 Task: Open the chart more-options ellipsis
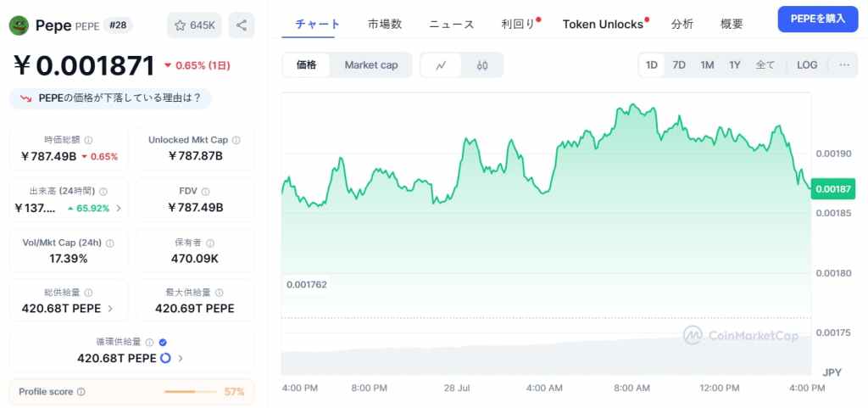tap(844, 64)
